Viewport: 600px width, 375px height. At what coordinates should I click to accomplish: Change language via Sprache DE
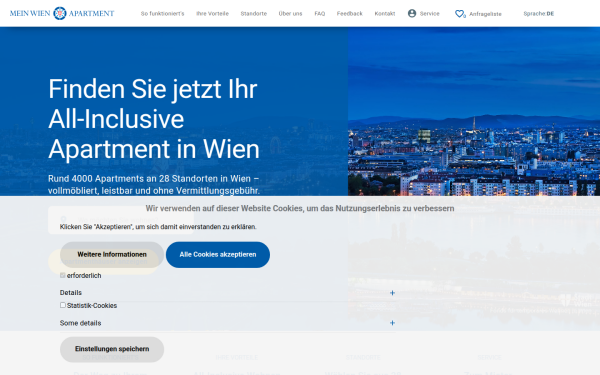[538, 13]
